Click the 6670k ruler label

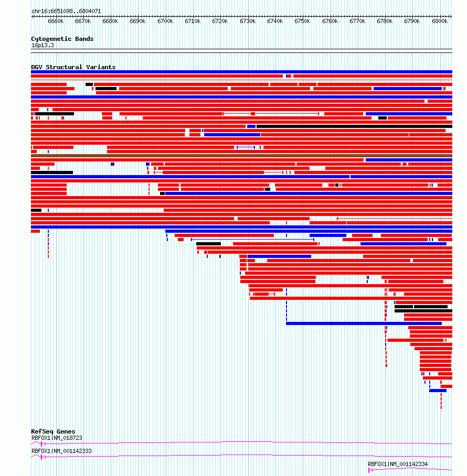[x=83, y=21]
